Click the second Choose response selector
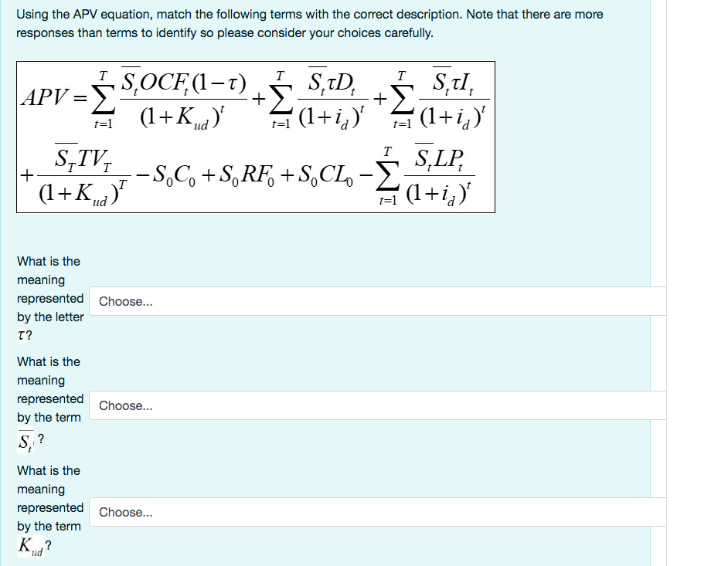728x566 pixels. 232,405
